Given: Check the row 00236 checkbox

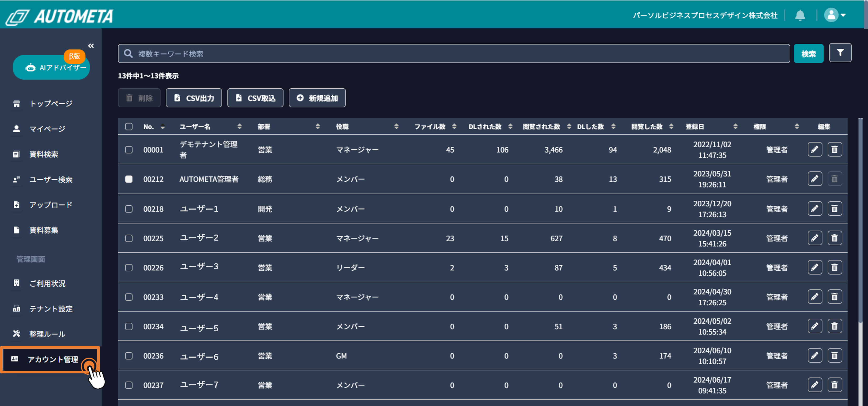Looking at the screenshot, I should coord(129,356).
